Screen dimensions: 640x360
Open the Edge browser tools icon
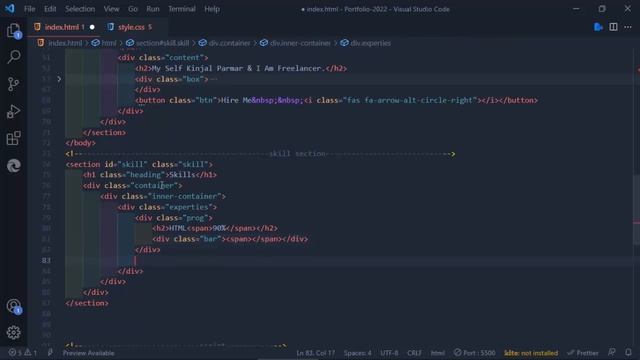pyautogui.click(x=13, y=165)
